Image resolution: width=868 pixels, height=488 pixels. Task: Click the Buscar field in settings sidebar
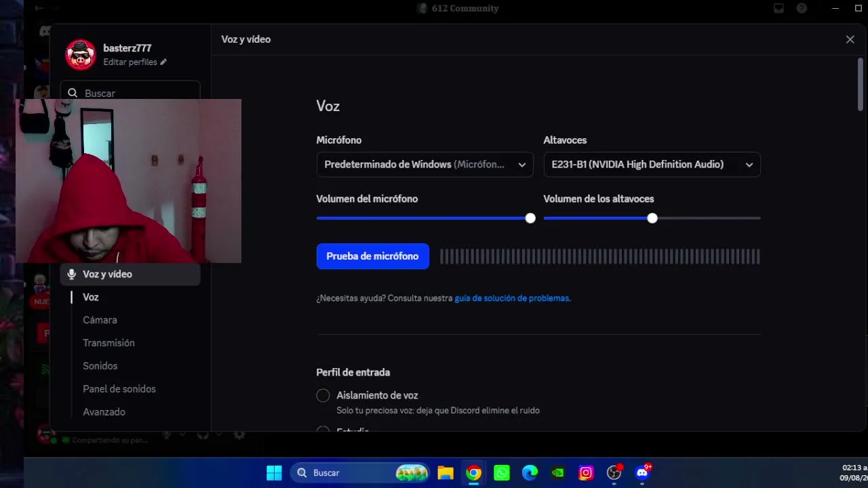(x=130, y=93)
